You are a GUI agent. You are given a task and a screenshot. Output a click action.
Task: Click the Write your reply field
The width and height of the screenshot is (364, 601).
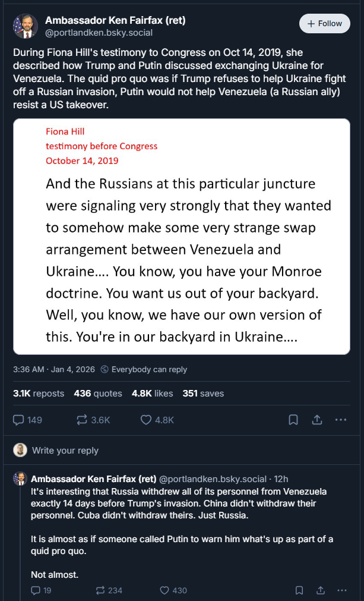(x=65, y=451)
